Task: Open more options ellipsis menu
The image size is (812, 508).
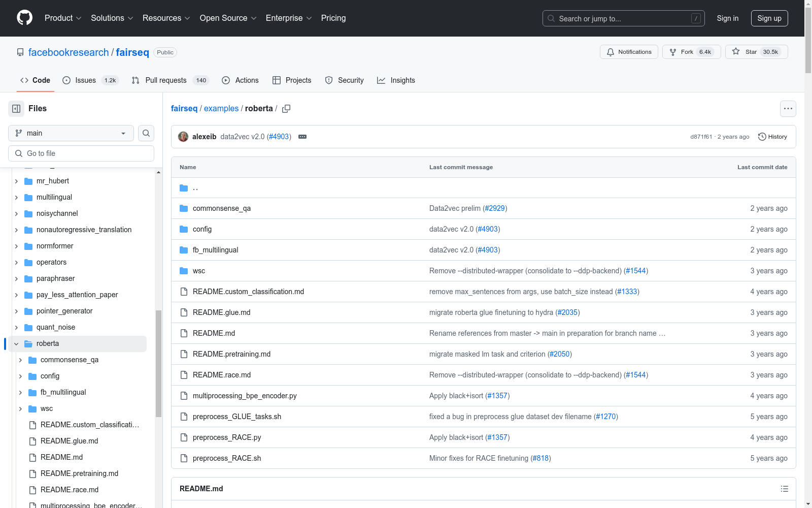Action: [x=788, y=109]
